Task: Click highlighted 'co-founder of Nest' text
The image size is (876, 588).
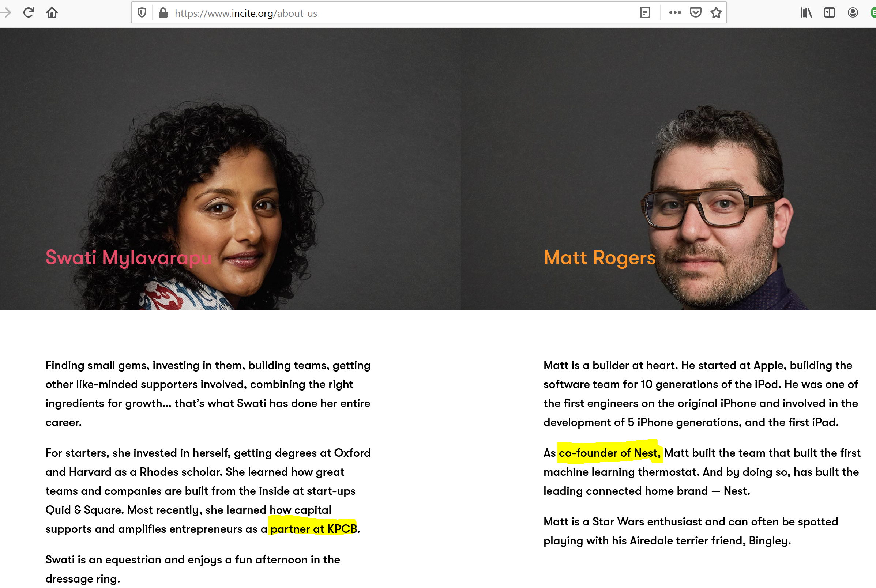Action: point(610,453)
